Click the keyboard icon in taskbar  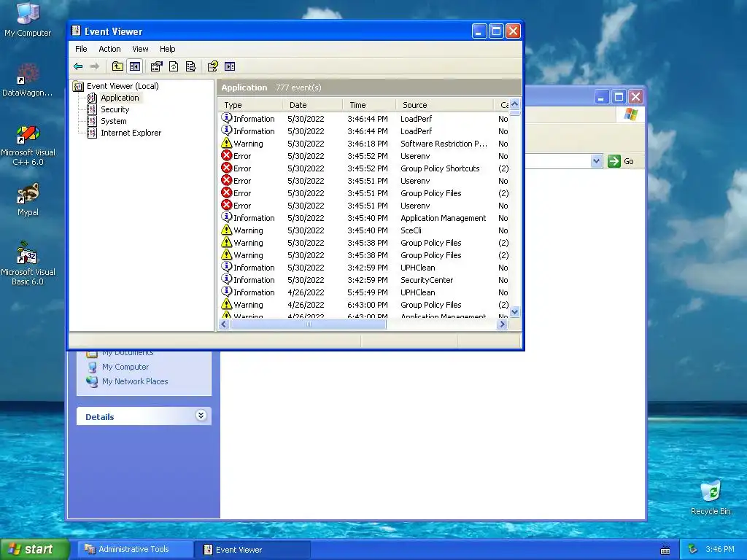[665, 550]
